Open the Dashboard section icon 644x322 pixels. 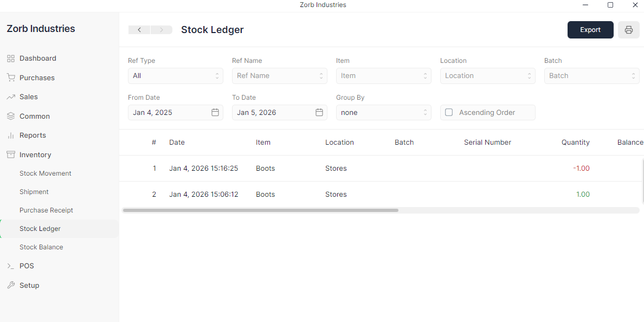11,58
